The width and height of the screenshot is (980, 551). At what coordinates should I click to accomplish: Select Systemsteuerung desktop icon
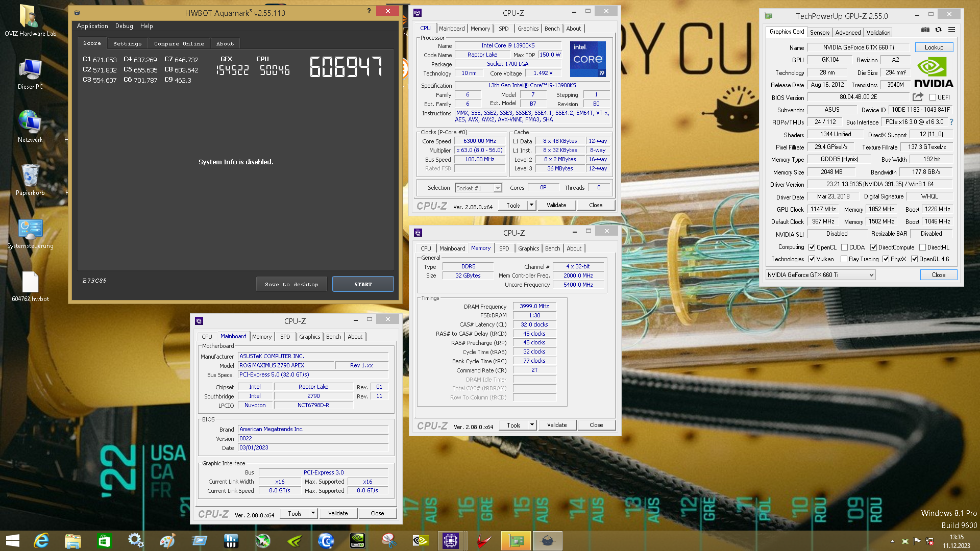coord(30,234)
